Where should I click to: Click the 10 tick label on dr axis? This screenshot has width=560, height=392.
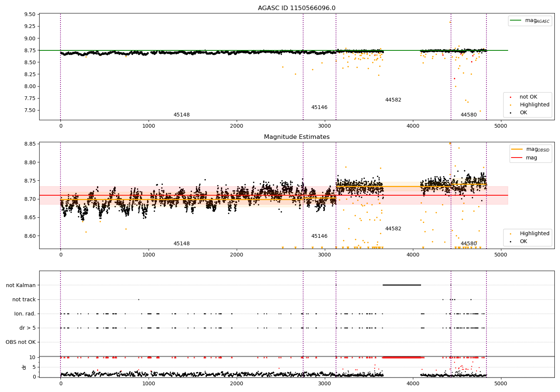pyautogui.click(x=32, y=358)
